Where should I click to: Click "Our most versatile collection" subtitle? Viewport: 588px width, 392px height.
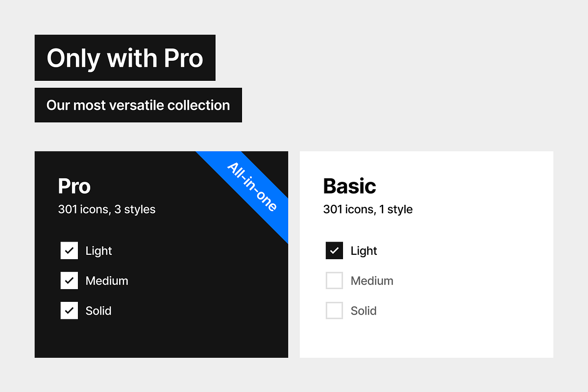138,105
